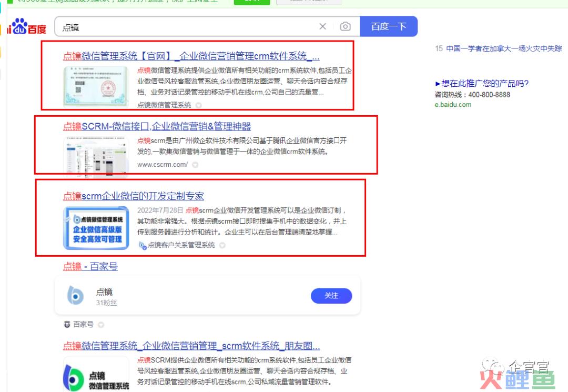
Task: Open result 点镜微信管理系统【官网】
Action: (x=191, y=56)
